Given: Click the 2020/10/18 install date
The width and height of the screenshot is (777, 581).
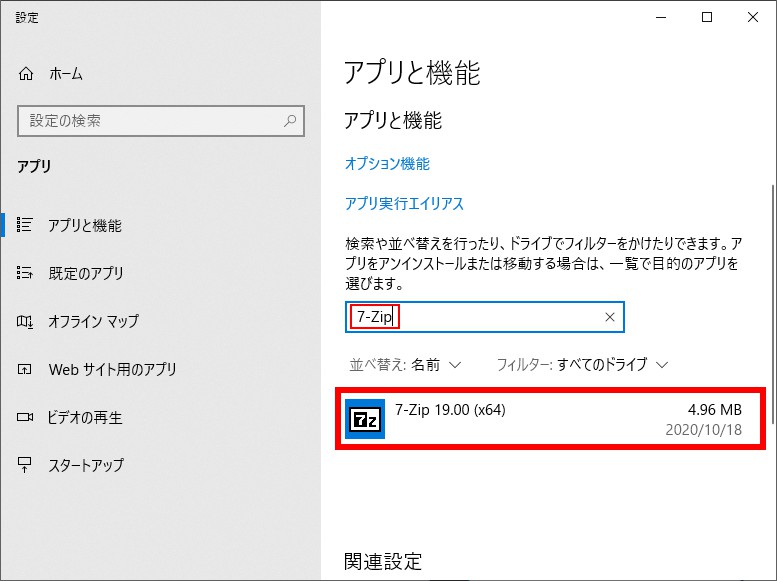Looking at the screenshot, I should (x=703, y=429).
